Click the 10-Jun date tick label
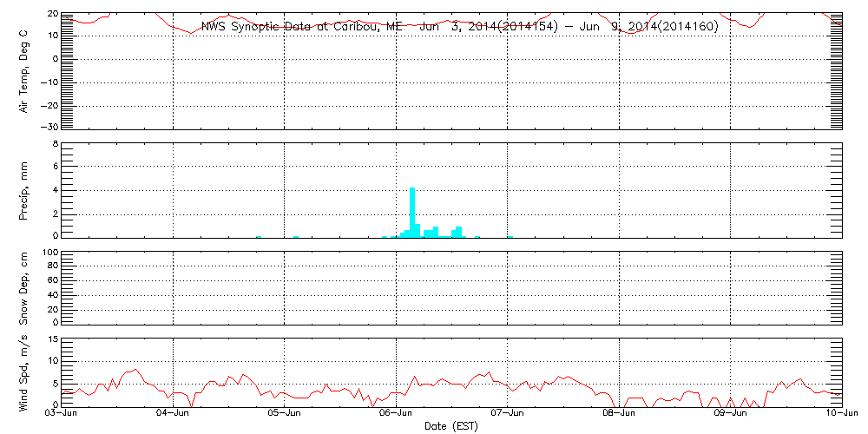 pyautogui.click(x=842, y=414)
